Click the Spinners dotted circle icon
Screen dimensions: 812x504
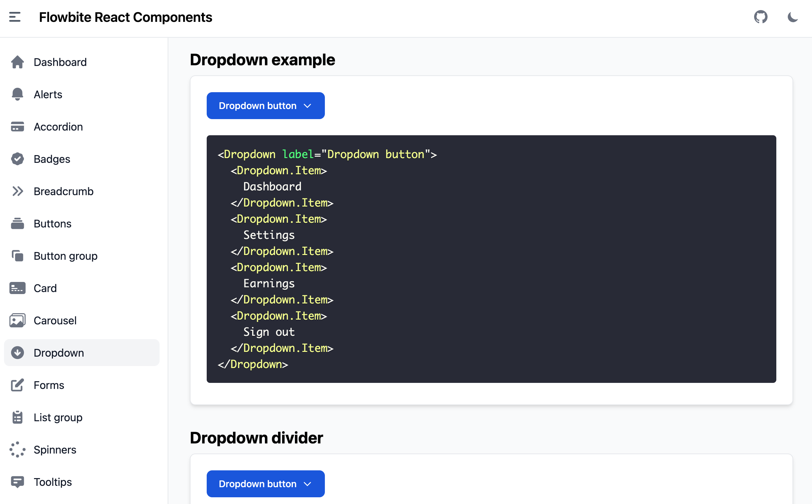[18, 450]
